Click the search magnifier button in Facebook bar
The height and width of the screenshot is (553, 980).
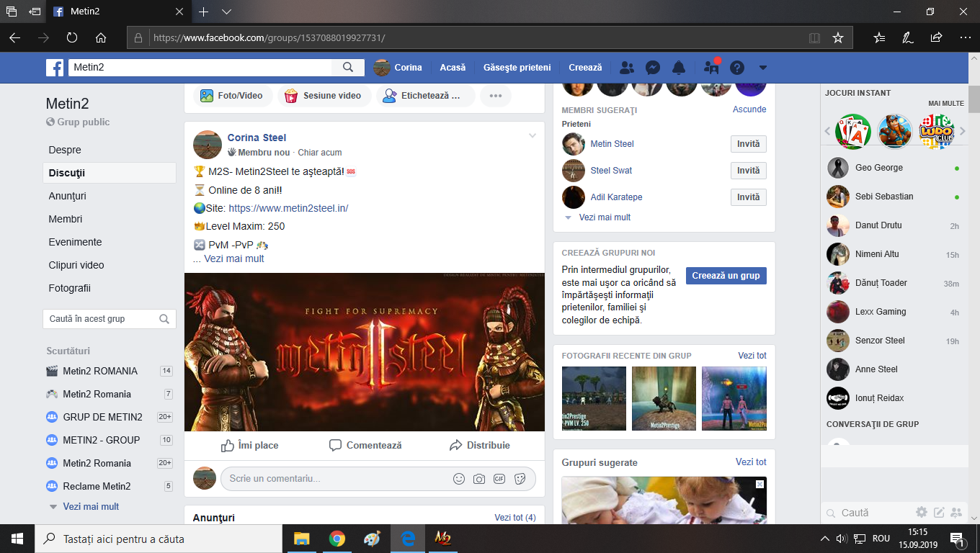(348, 67)
